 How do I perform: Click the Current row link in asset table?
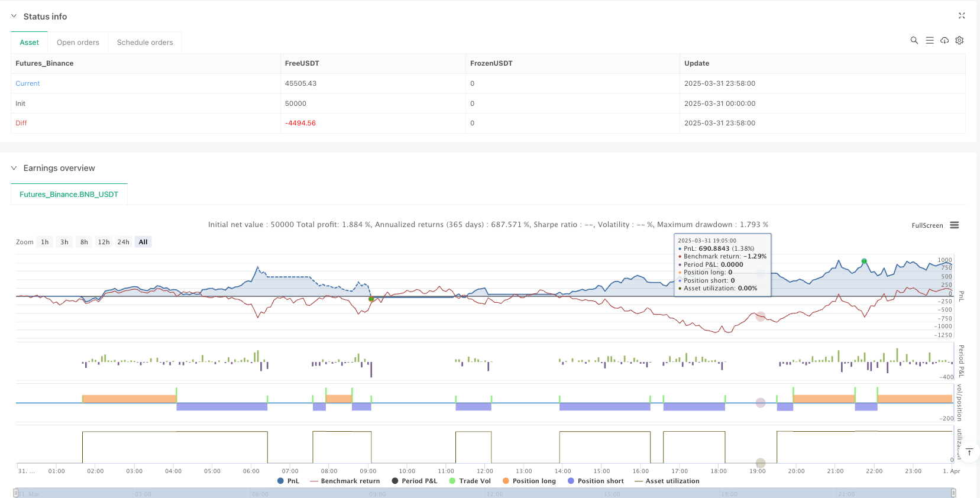click(28, 83)
